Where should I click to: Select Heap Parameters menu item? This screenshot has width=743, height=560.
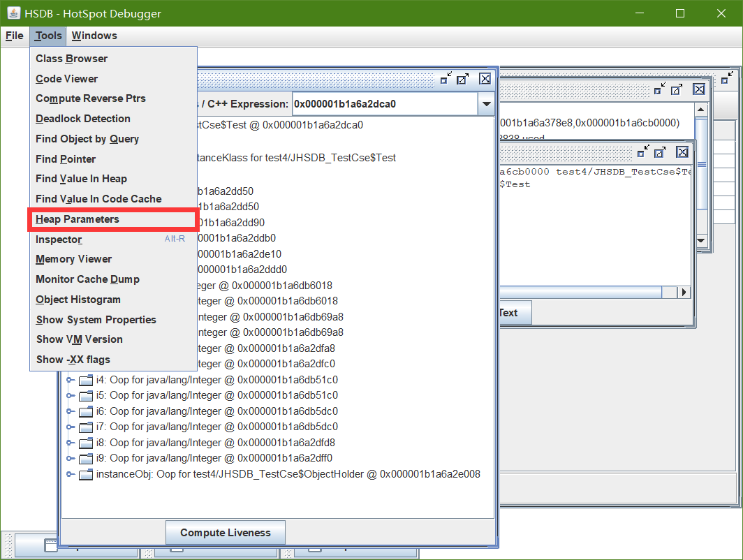(113, 219)
